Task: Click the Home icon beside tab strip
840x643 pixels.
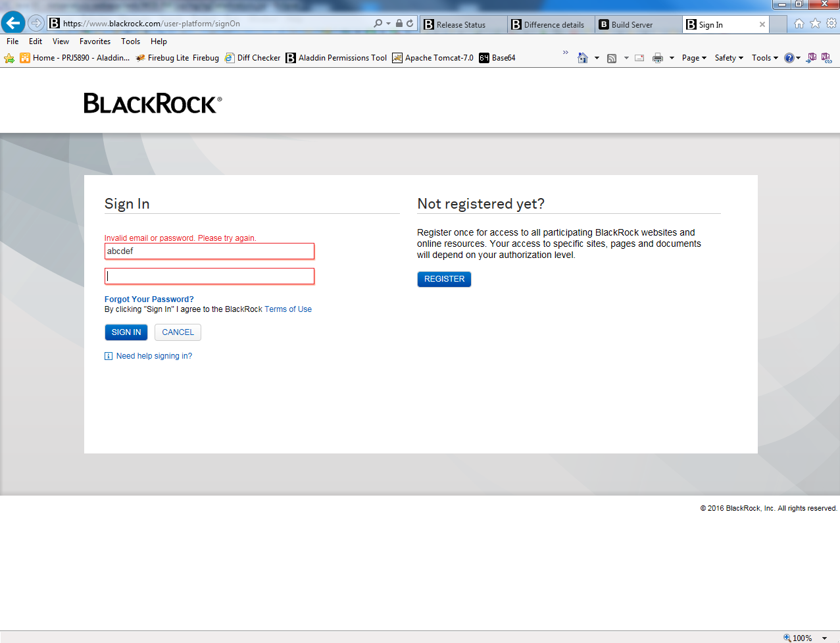Action: click(x=799, y=24)
